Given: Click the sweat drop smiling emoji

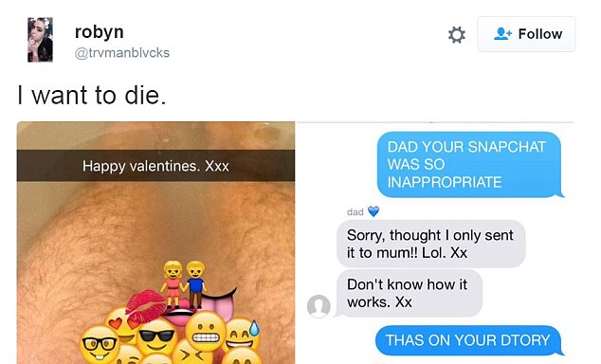Looking at the screenshot, I should [242, 335].
